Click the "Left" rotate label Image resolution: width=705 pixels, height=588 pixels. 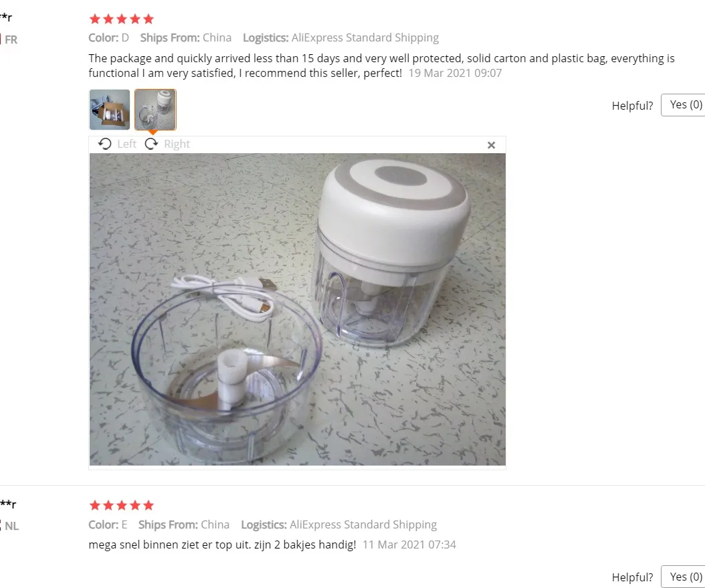pos(126,144)
